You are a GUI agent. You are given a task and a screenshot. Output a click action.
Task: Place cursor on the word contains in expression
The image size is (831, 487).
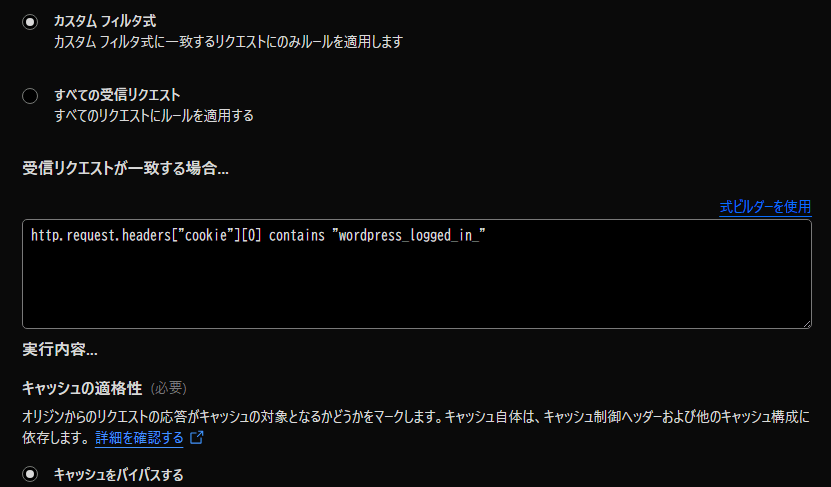click(x=297, y=237)
